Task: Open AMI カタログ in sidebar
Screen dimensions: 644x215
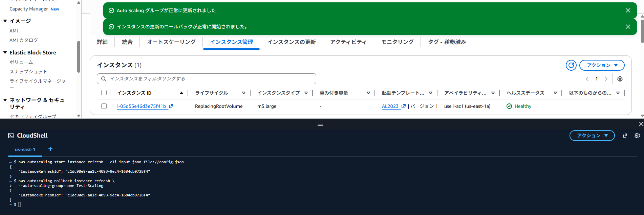Action: [x=24, y=40]
